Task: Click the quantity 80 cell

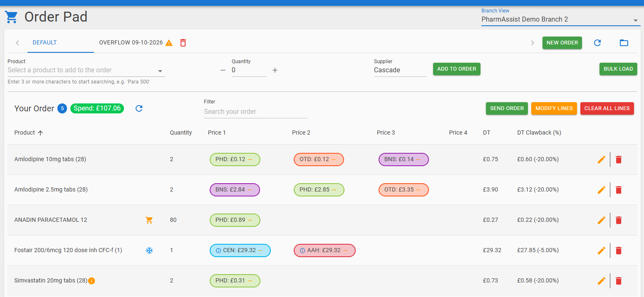Action: pyautogui.click(x=173, y=220)
